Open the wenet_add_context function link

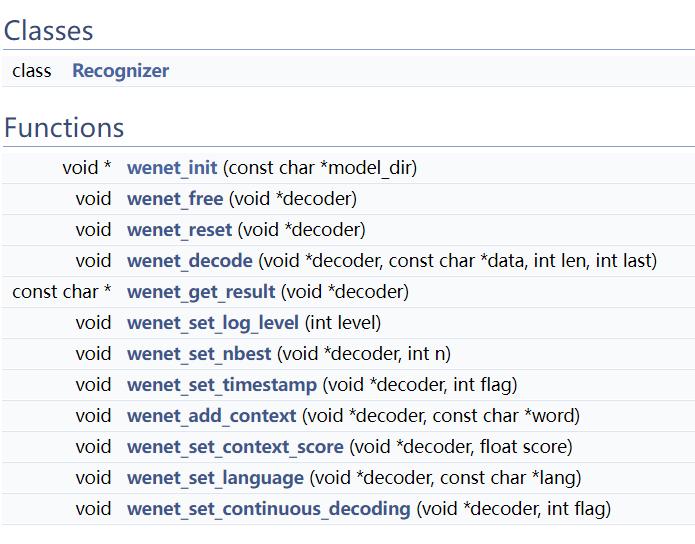point(211,416)
